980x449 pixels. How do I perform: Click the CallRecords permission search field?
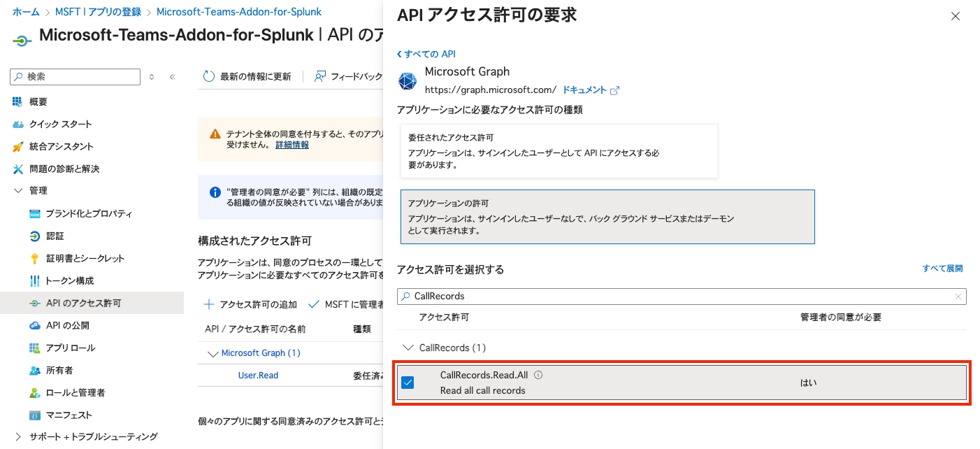[682, 297]
